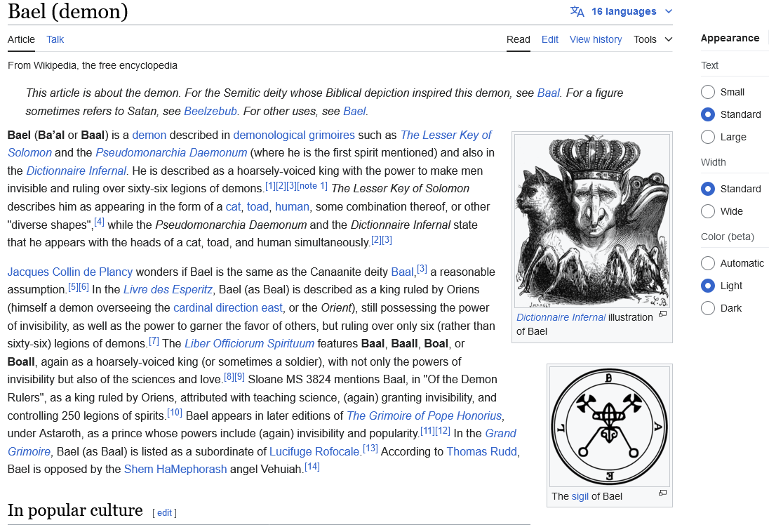Screen dimensions: 769x532
Task: Enlarge the sigil of Bael image
Action: 662,492
